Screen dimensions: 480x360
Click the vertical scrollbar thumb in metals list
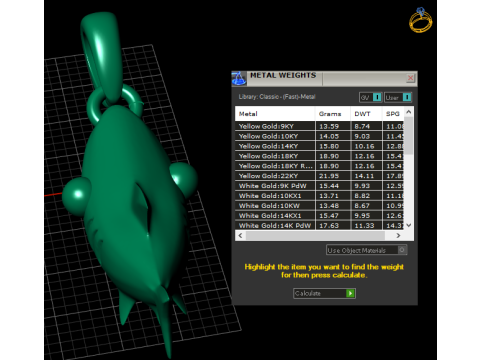[x=409, y=136]
